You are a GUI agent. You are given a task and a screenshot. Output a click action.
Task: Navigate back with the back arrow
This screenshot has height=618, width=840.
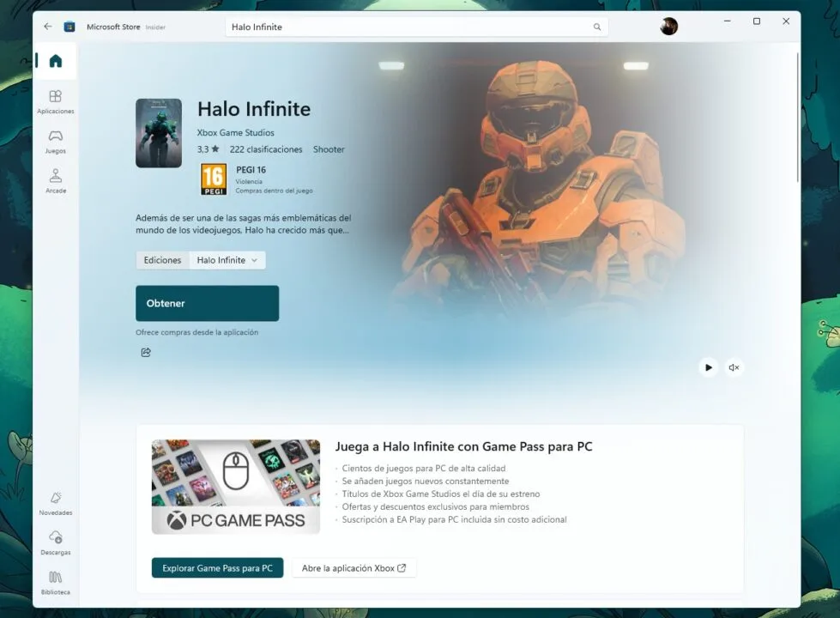click(48, 26)
